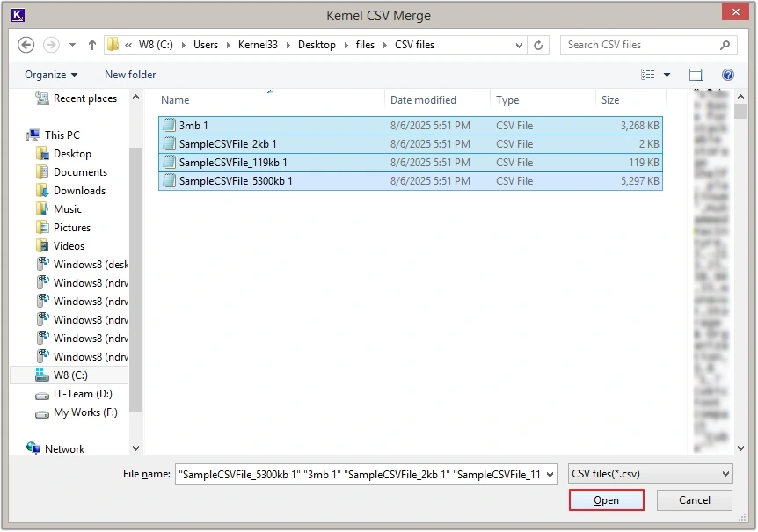Navigate to Kernel33 breadcrumb

[258, 45]
